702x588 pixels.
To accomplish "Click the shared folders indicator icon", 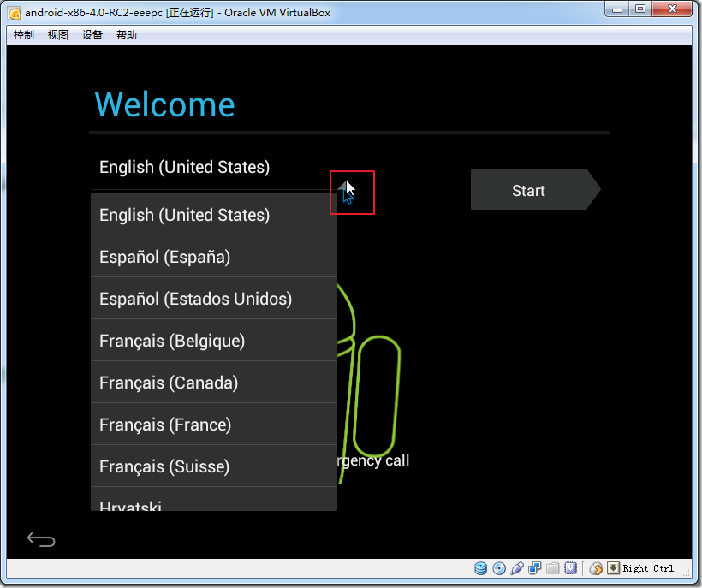I will pyautogui.click(x=552, y=568).
